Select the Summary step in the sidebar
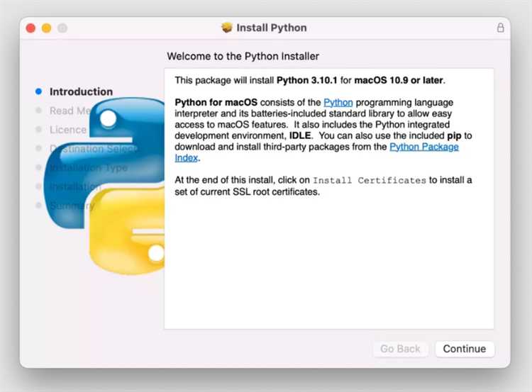Viewport: 532px width, 392px height. (71, 206)
